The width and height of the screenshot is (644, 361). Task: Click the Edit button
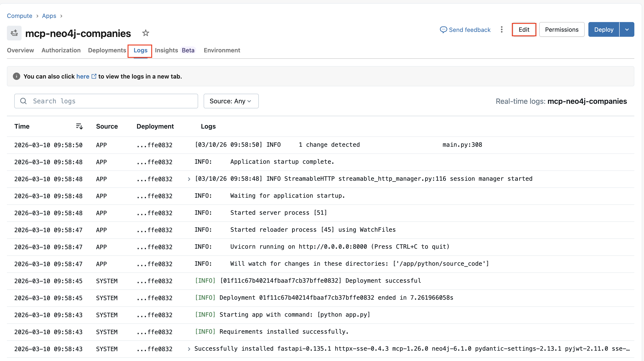click(x=524, y=30)
